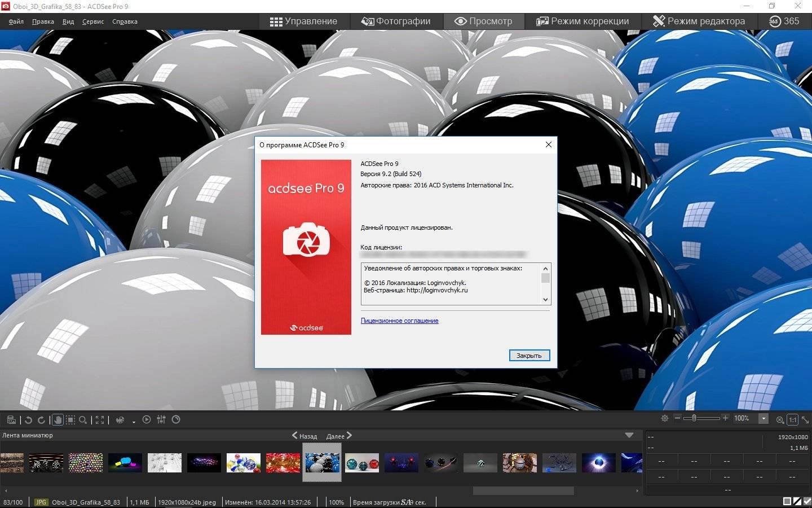Zoom in with the plus button

tap(726, 418)
